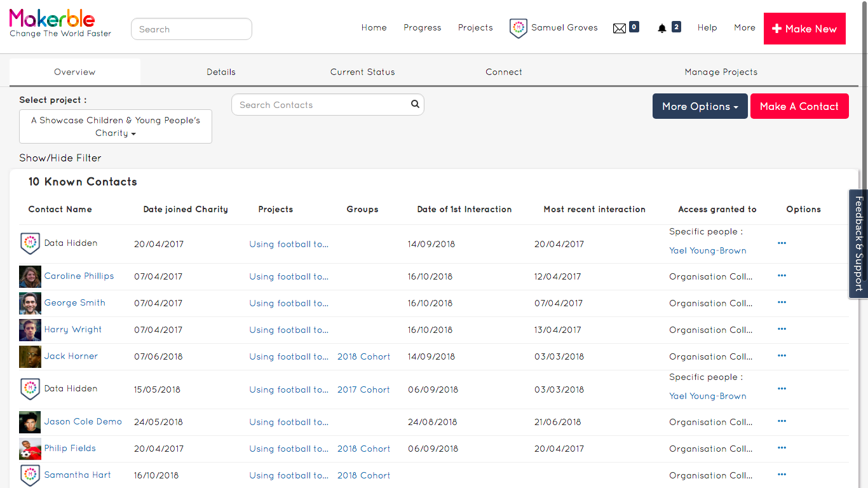Go to Home in top navigation
This screenshot has height=488, width=868.
coord(374,28)
